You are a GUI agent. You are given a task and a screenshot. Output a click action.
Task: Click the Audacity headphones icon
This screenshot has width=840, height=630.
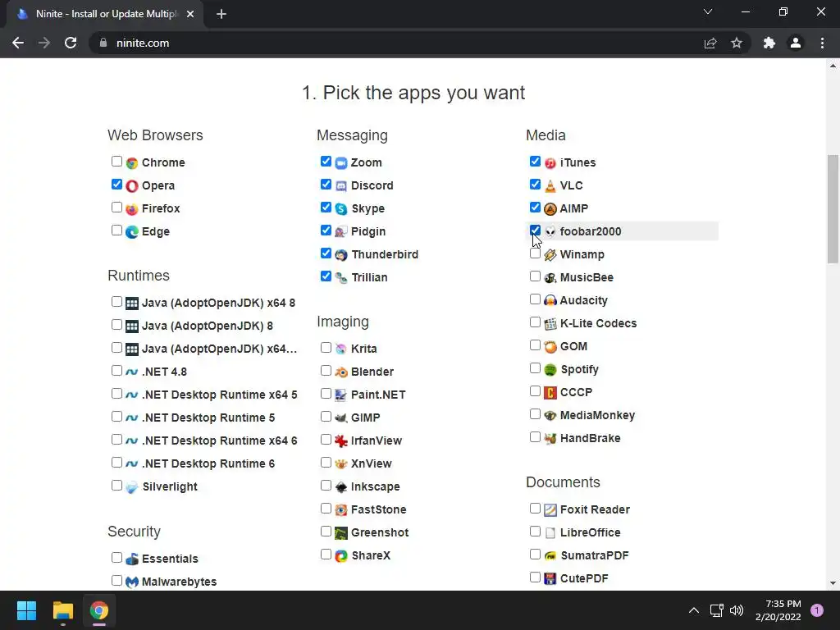tap(550, 300)
